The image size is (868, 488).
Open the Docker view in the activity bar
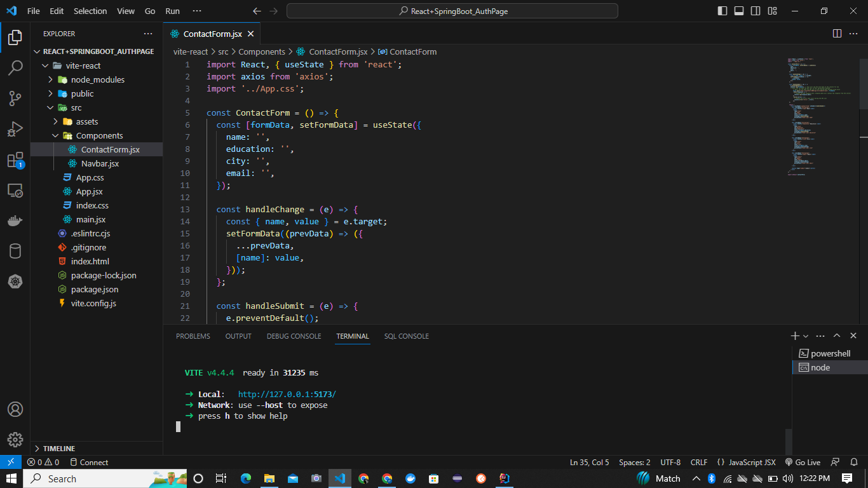tap(15, 221)
